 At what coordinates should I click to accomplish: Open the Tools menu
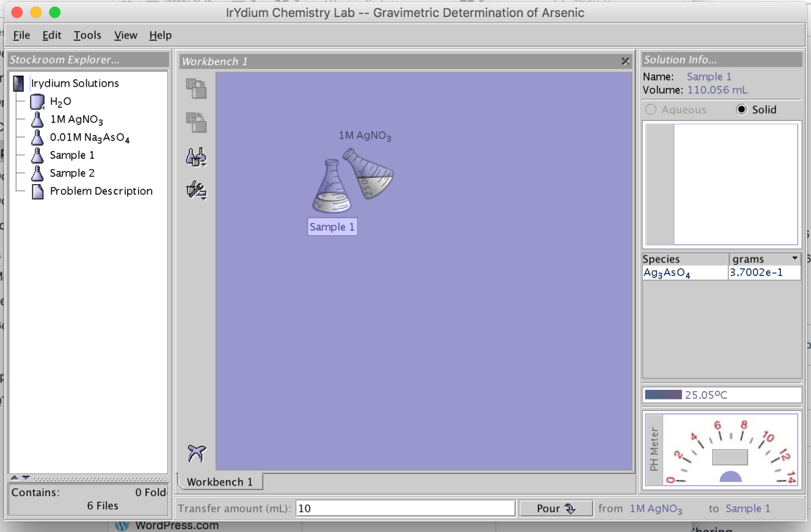click(x=87, y=35)
